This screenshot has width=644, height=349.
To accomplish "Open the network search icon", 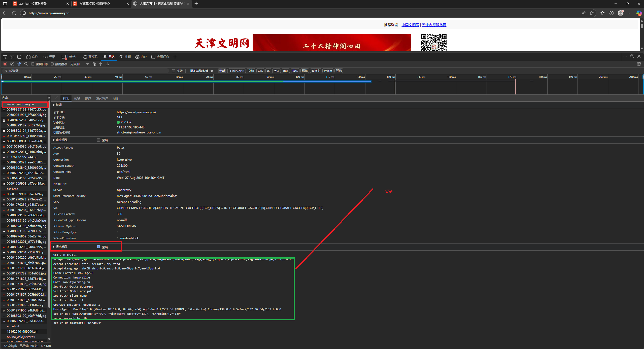I will (x=26, y=64).
